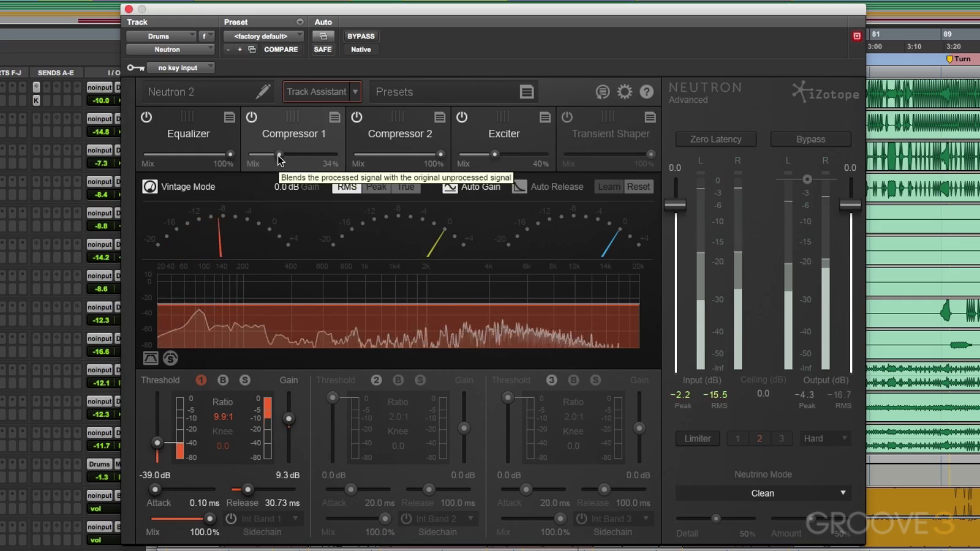980x551 pixels.
Task: Bypass band 1 with B button
Action: [x=223, y=380]
